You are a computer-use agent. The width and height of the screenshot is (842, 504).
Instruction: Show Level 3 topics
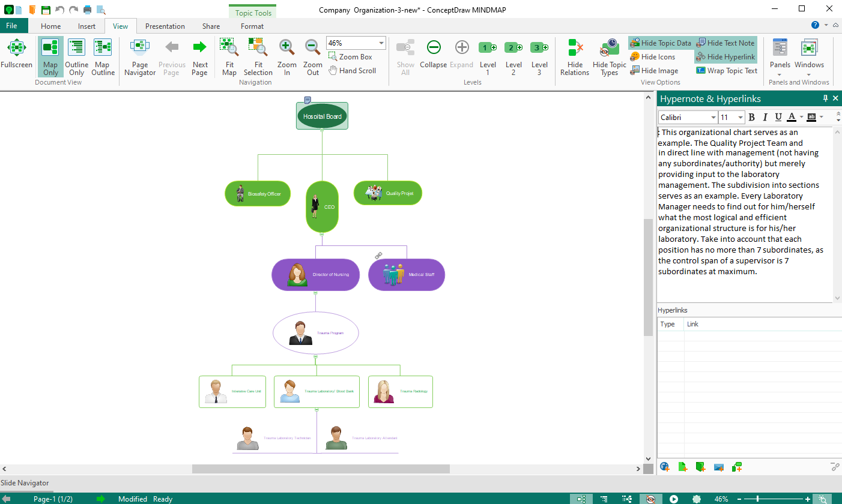pyautogui.click(x=539, y=58)
